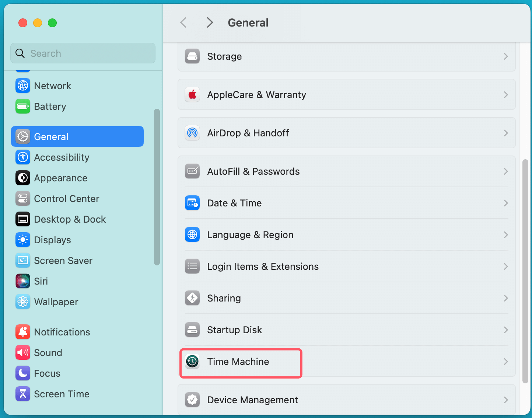The width and height of the screenshot is (532, 418).
Task: Open AppleCare & Warranty
Action: 346,94
